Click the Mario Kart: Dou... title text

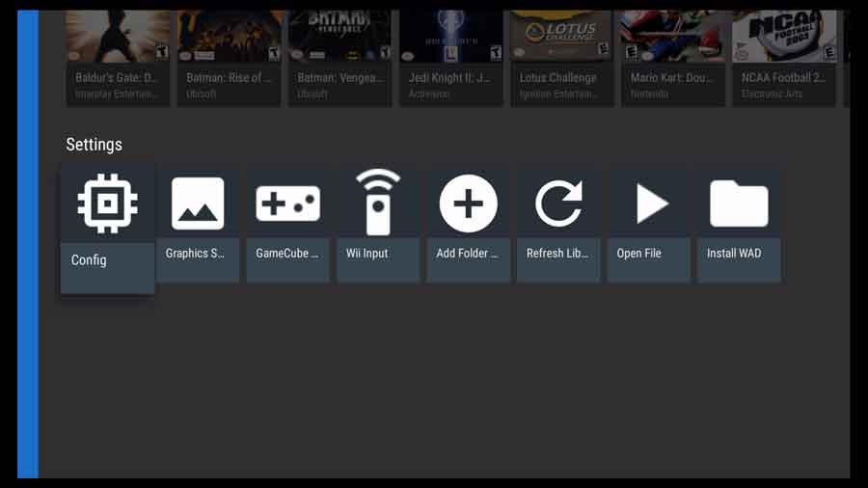[671, 78]
